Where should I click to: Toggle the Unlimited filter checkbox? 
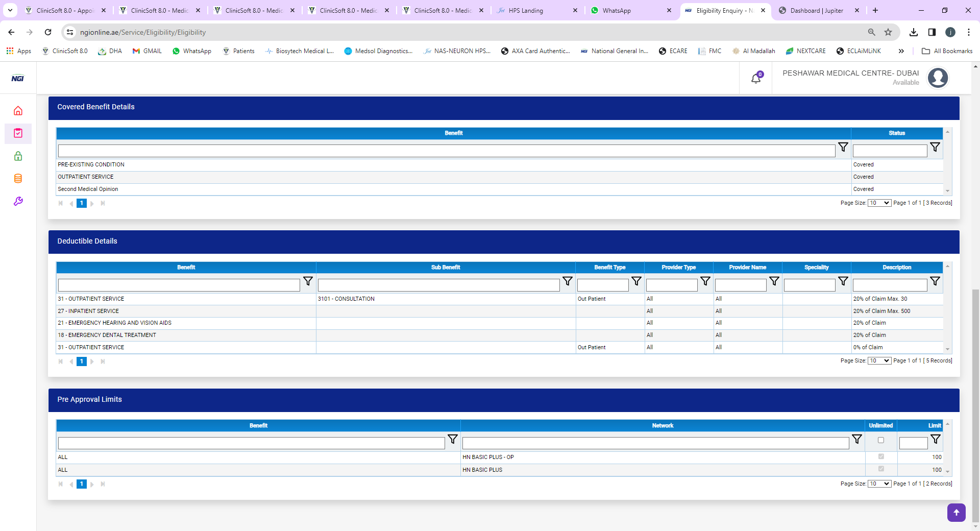[880, 440]
